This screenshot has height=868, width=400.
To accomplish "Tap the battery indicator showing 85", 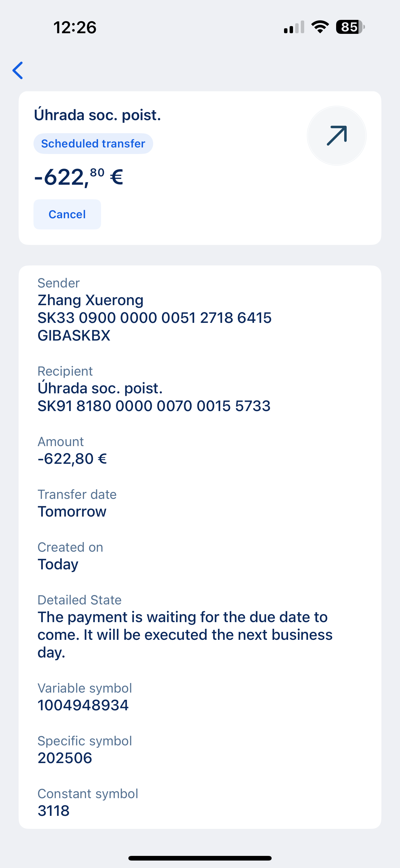I will (350, 27).
